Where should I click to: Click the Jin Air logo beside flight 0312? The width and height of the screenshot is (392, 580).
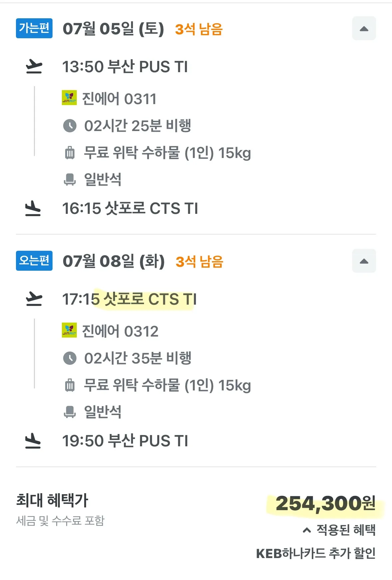69,330
